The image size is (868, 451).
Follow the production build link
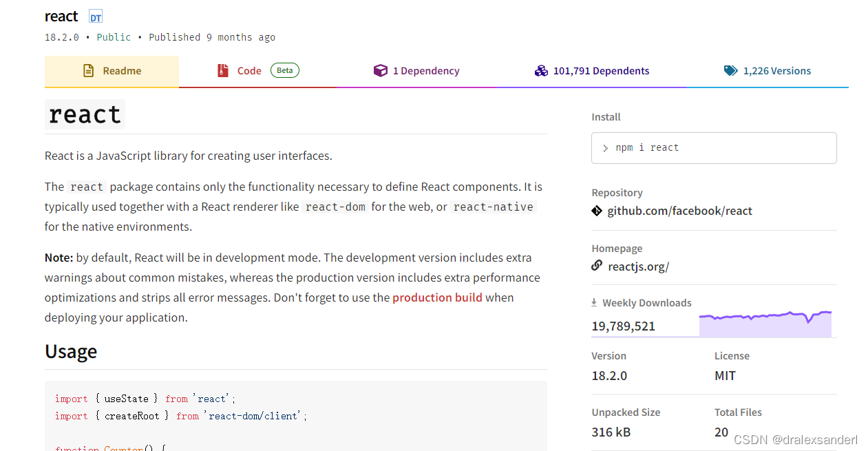point(437,297)
